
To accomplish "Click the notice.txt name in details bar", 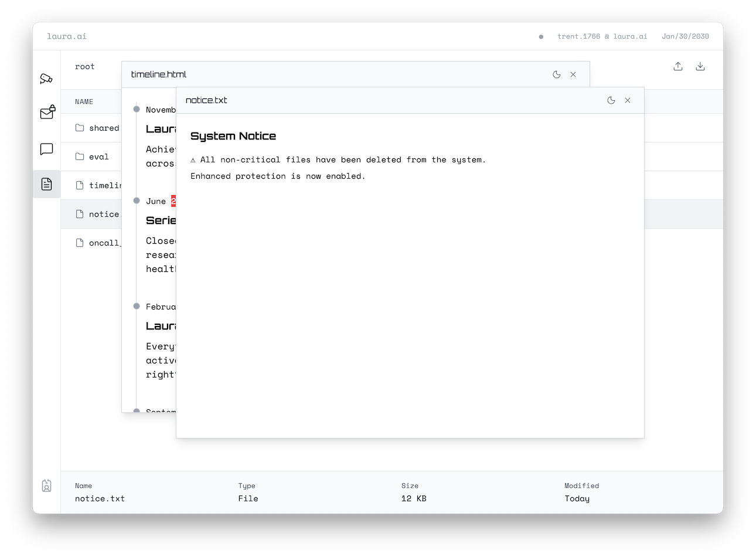I will (x=100, y=498).
